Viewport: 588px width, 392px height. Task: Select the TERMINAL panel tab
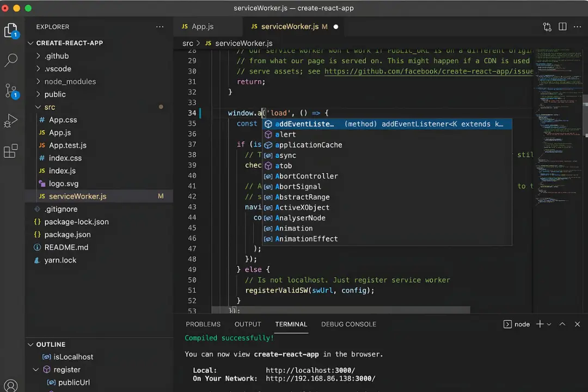point(291,324)
